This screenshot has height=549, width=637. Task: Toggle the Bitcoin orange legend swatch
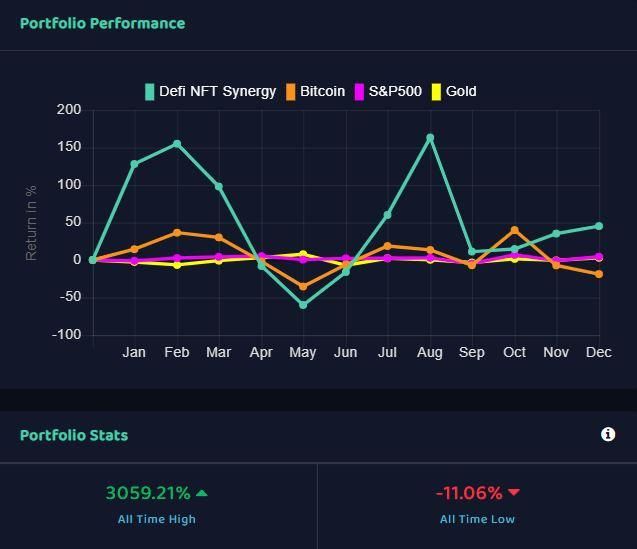click(x=290, y=92)
